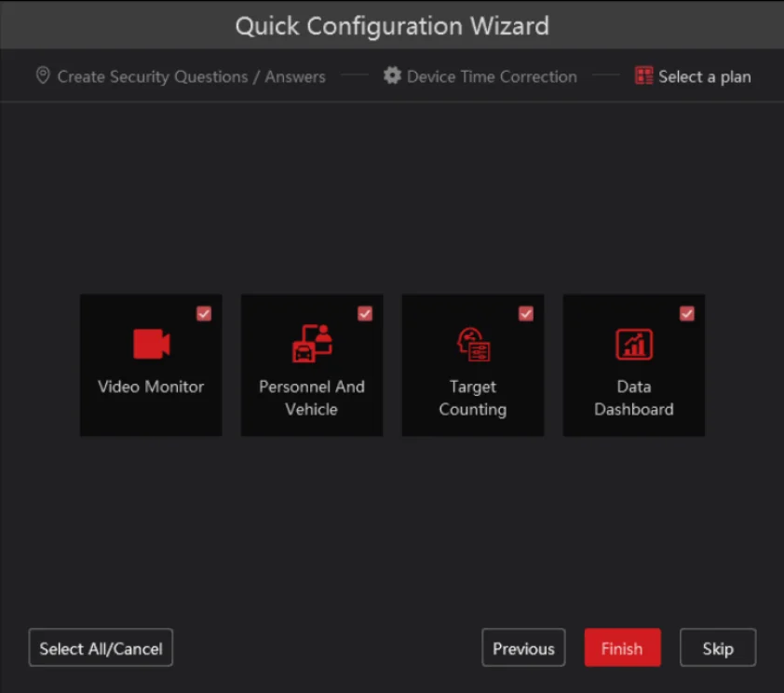Select the Personnel And Vehicle label text
The height and width of the screenshot is (693, 784).
click(x=312, y=398)
